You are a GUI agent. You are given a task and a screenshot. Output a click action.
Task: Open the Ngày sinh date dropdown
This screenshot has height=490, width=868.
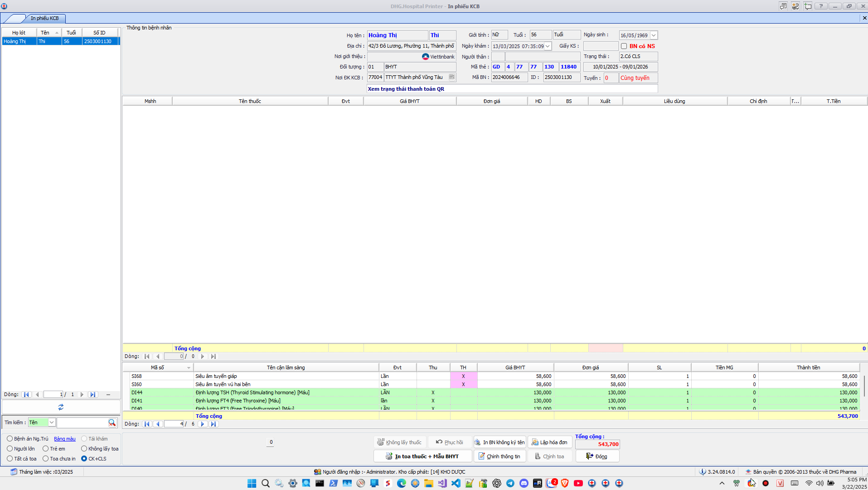point(654,35)
